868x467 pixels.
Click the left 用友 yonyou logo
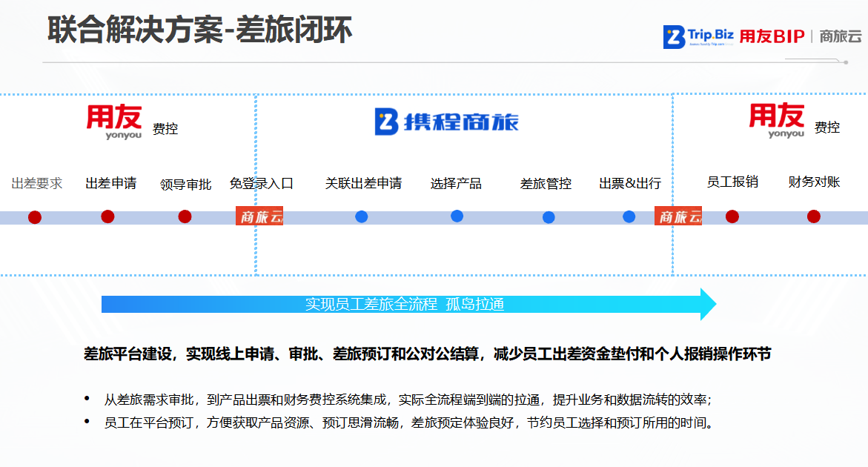click(114, 122)
